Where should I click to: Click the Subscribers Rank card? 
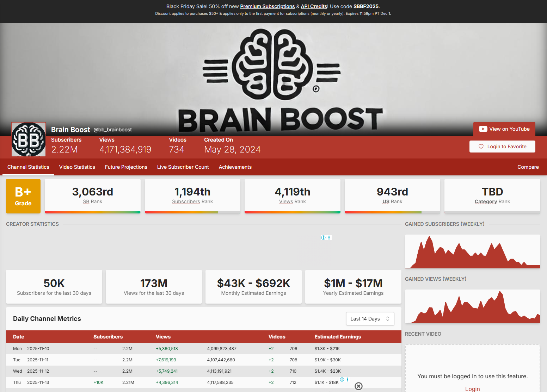click(x=192, y=196)
